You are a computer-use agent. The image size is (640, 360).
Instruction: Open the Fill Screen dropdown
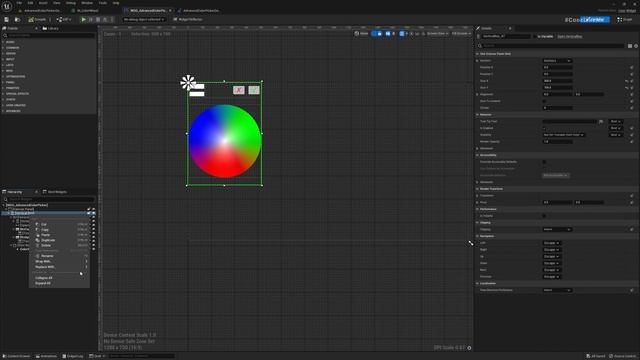point(461,33)
